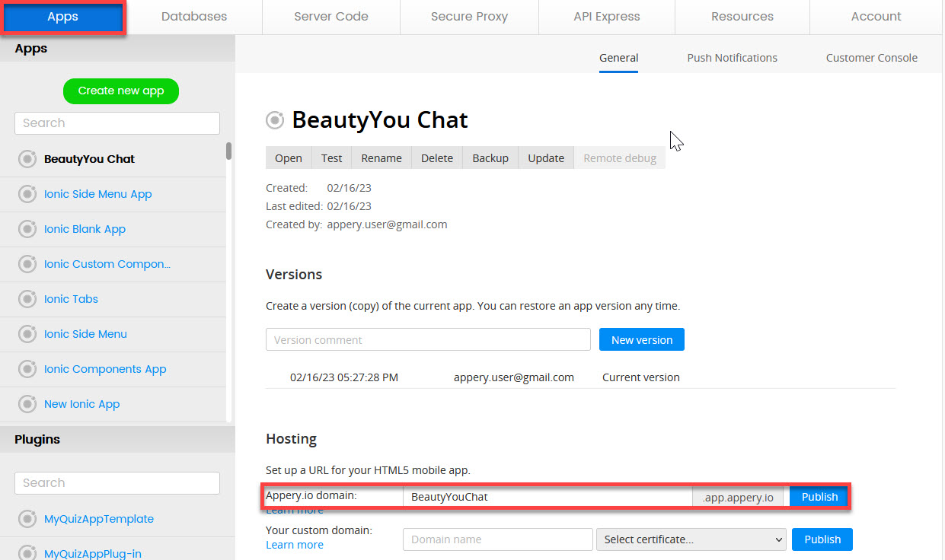Click the icon beside the Ionic Side Menu entry

(x=27, y=334)
